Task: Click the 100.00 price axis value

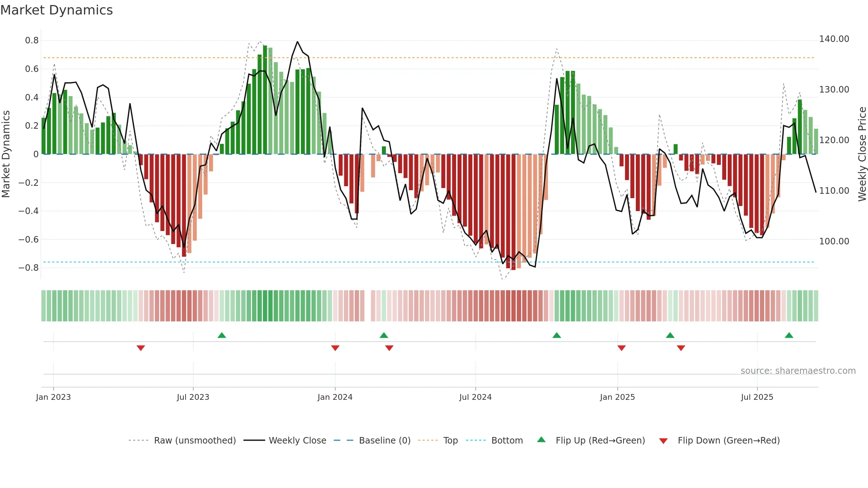Action: 834,241
